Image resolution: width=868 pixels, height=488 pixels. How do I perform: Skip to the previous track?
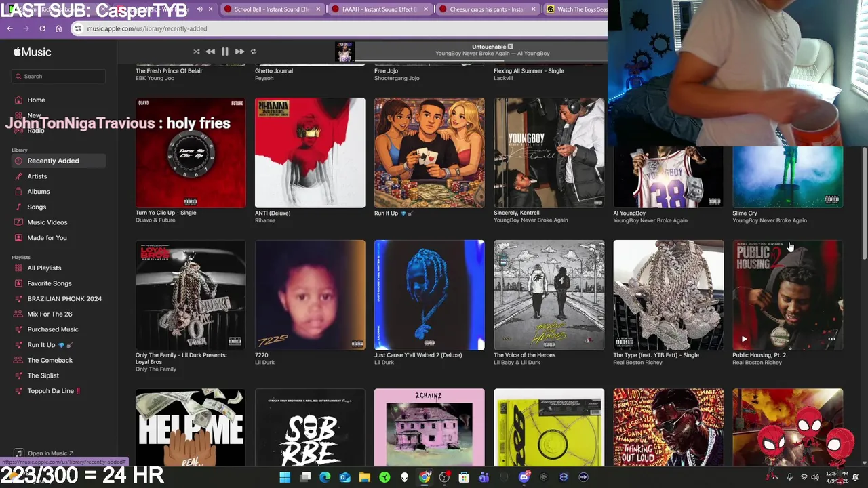(210, 52)
